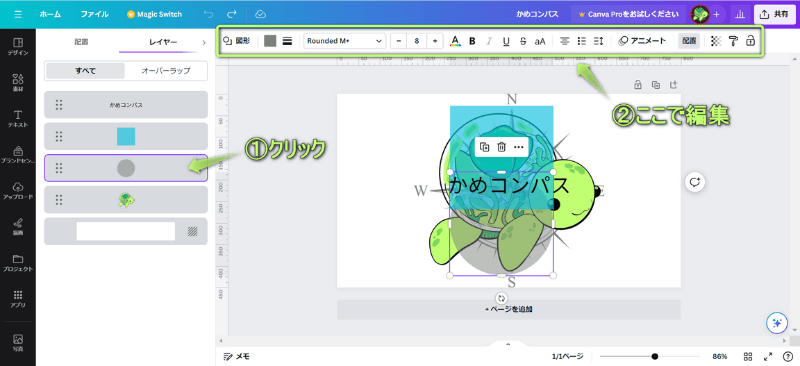Open the 素材 elements panel

(x=18, y=82)
